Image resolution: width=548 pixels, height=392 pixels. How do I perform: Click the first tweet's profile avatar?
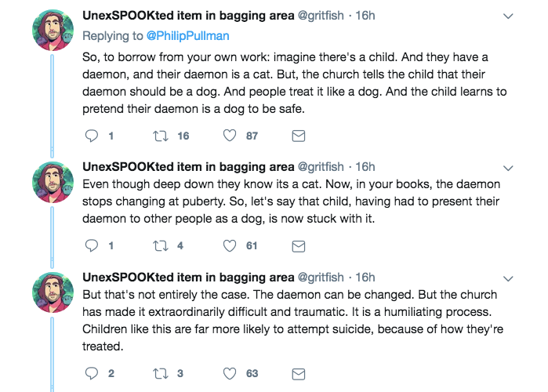coord(53,34)
